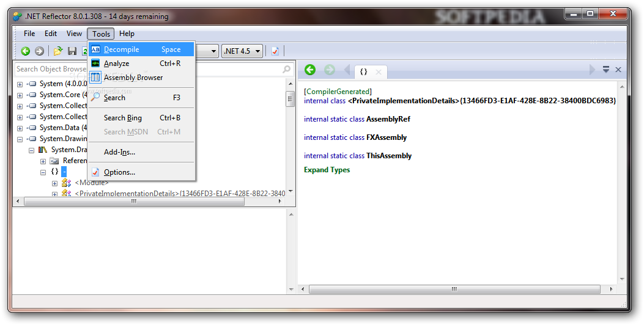
Task: Choose Decompile from Tools menu
Action: (x=142, y=49)
